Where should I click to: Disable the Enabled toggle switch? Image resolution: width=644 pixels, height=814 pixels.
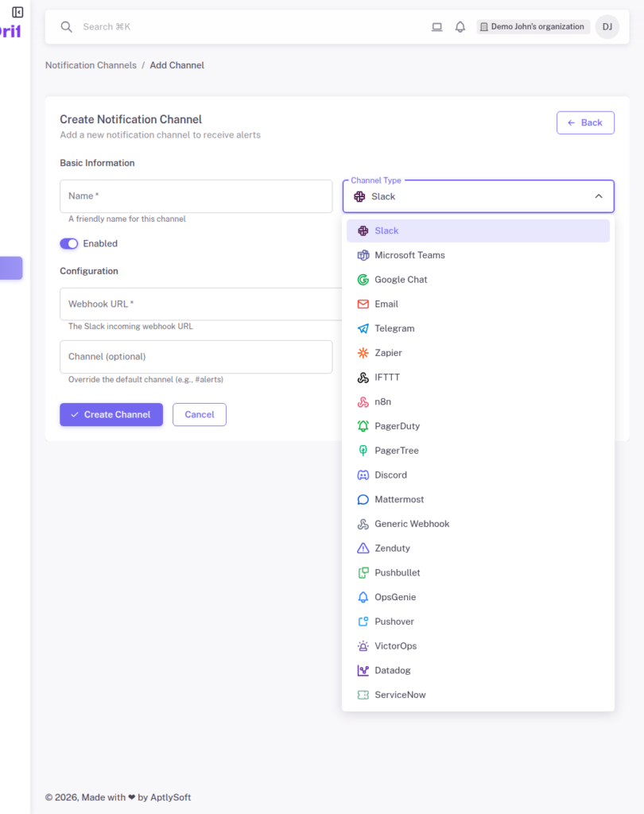tap(68, 243)
